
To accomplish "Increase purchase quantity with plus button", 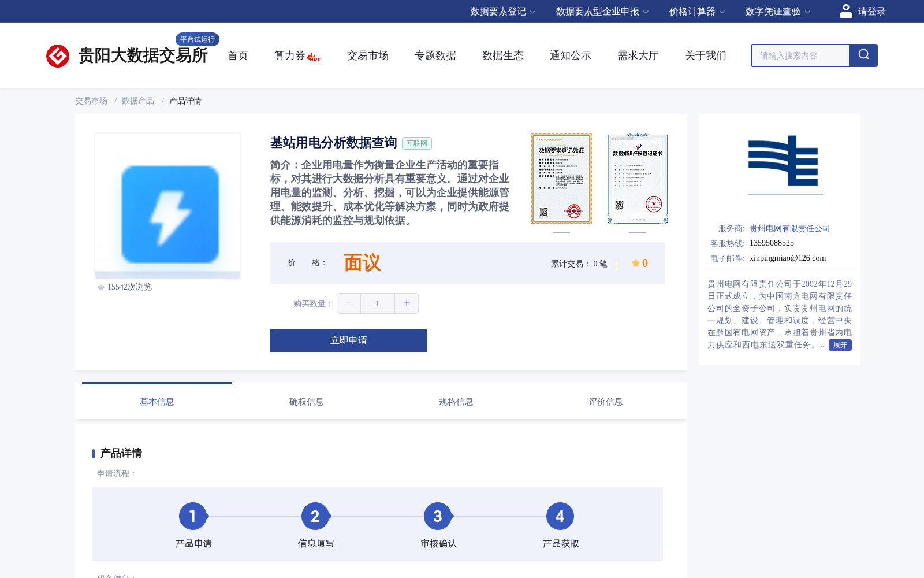I will pyautogui.click(x=407, y=303).
